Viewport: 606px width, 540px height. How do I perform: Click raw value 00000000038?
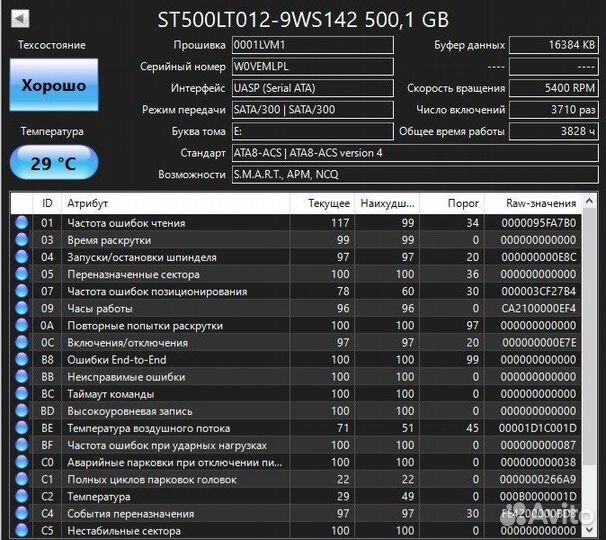click(x=538, y=462)
